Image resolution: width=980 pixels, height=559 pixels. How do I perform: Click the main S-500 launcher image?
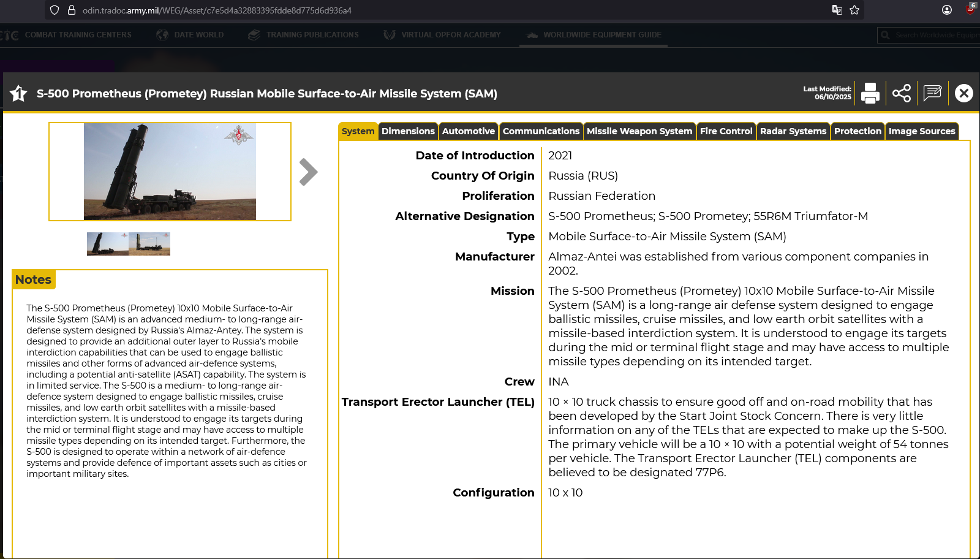point(170,172)
